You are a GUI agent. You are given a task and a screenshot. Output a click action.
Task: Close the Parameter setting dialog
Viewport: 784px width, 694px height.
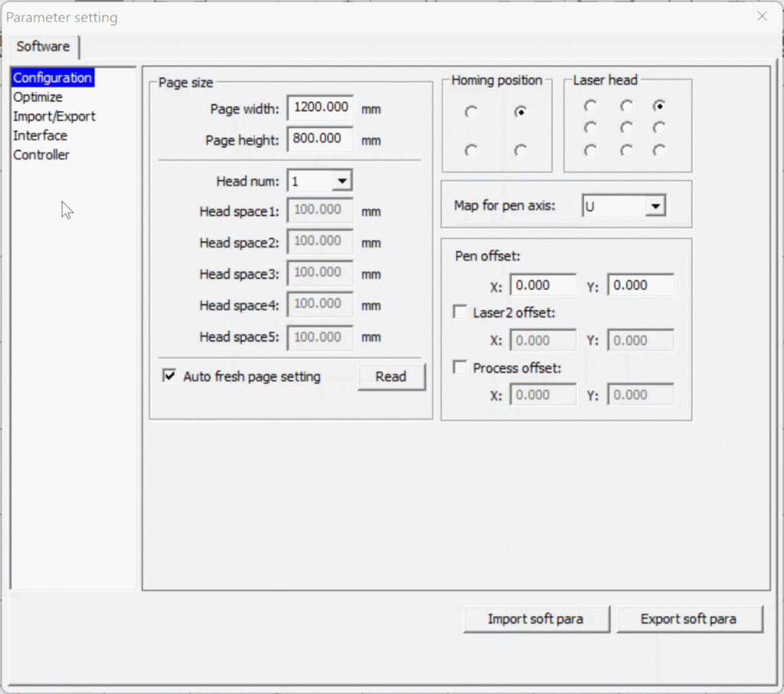tap(762, 17)
